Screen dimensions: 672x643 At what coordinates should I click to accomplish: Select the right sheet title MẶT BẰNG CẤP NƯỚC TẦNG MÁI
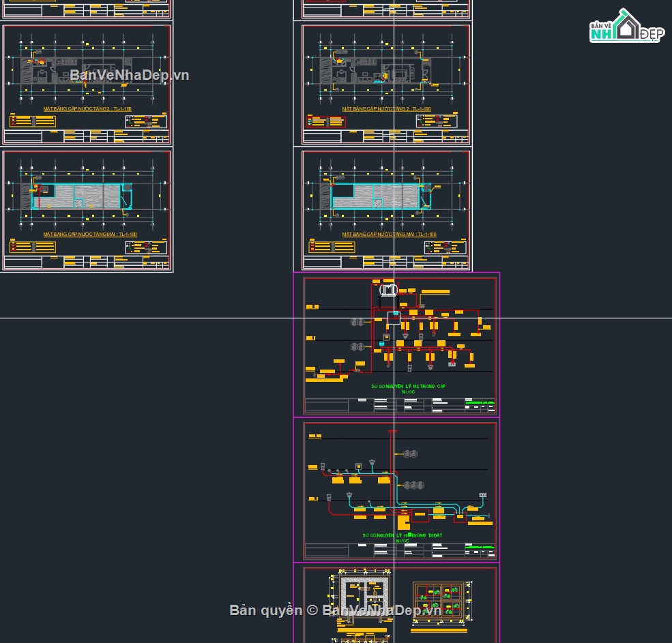(x=389, y=235)
